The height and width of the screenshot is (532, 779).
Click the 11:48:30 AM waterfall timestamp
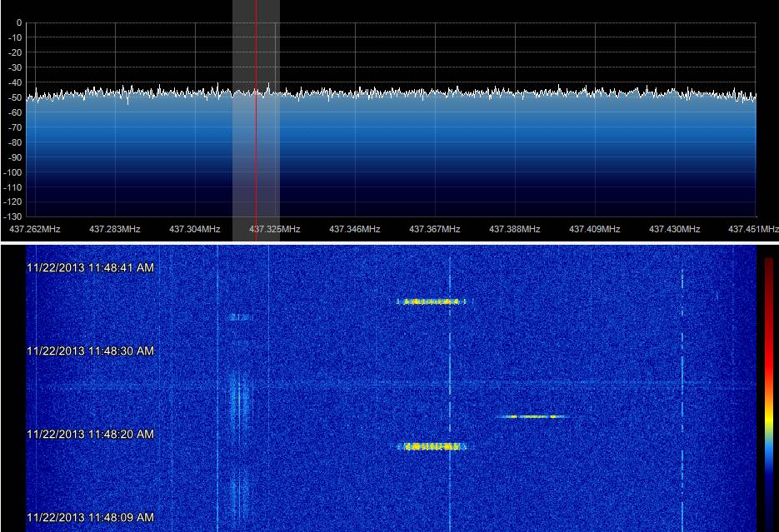click(91, 351)
